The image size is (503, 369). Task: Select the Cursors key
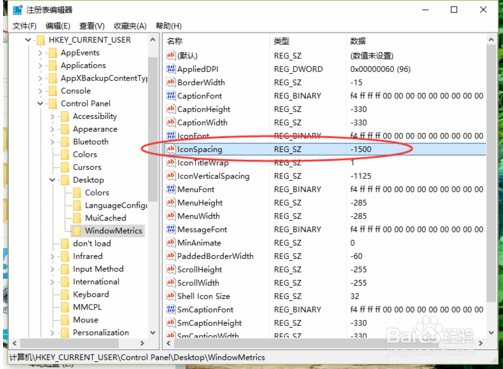[87, 167]
